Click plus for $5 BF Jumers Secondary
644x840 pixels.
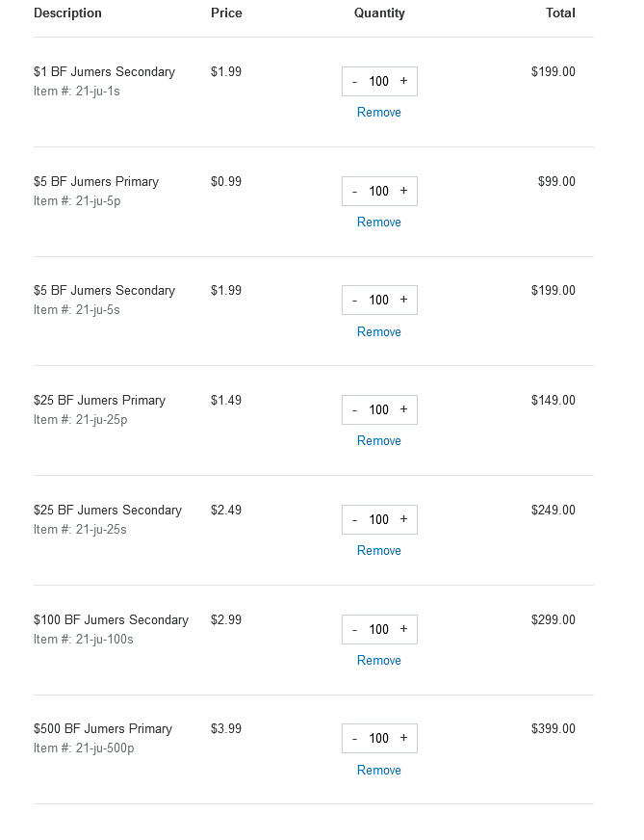[403, 300]
